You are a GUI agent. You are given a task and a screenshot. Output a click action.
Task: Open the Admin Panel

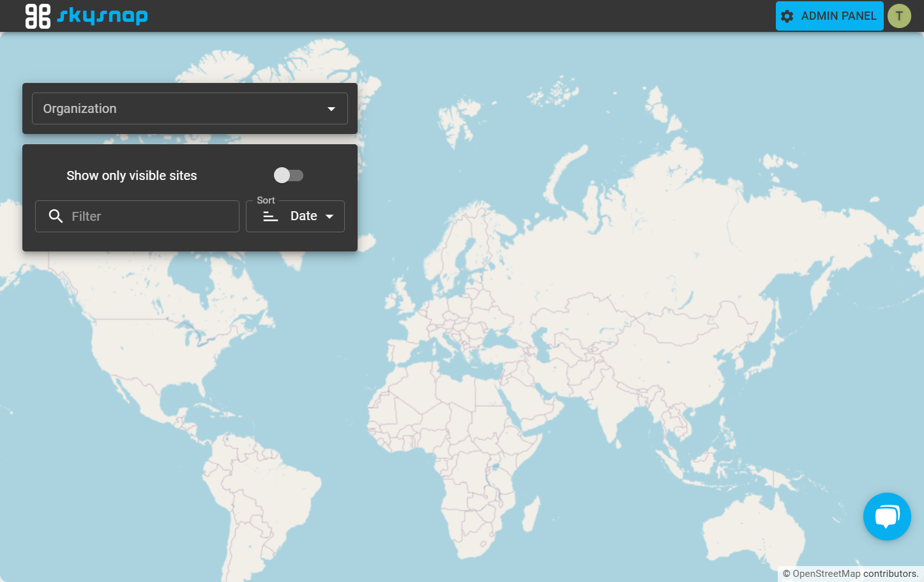[829, 16]
